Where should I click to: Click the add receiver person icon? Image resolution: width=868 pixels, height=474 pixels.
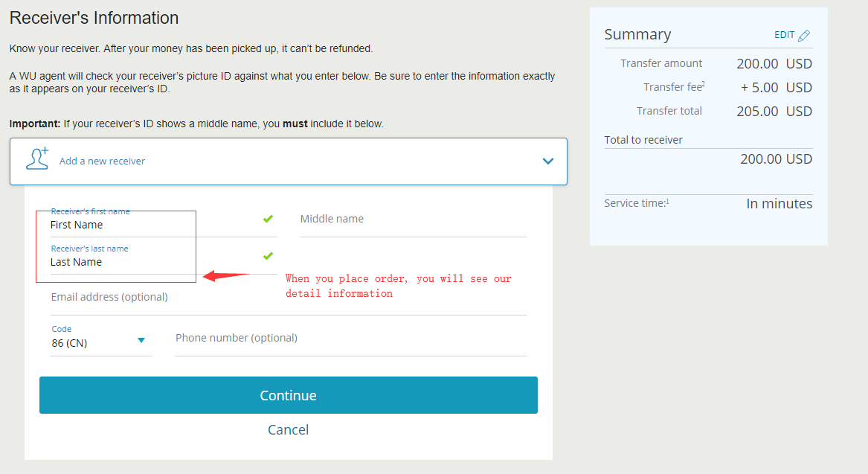[37, 159]
